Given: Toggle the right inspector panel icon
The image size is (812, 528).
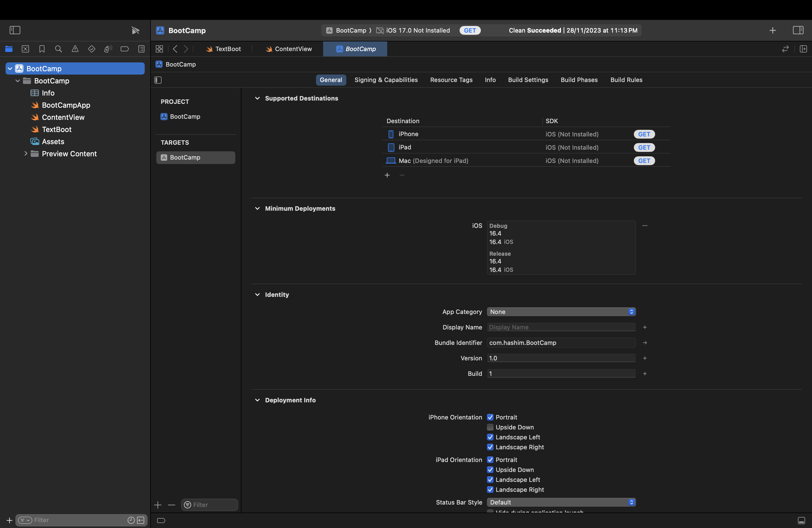Looking at the screenshot, I should 798,30.
